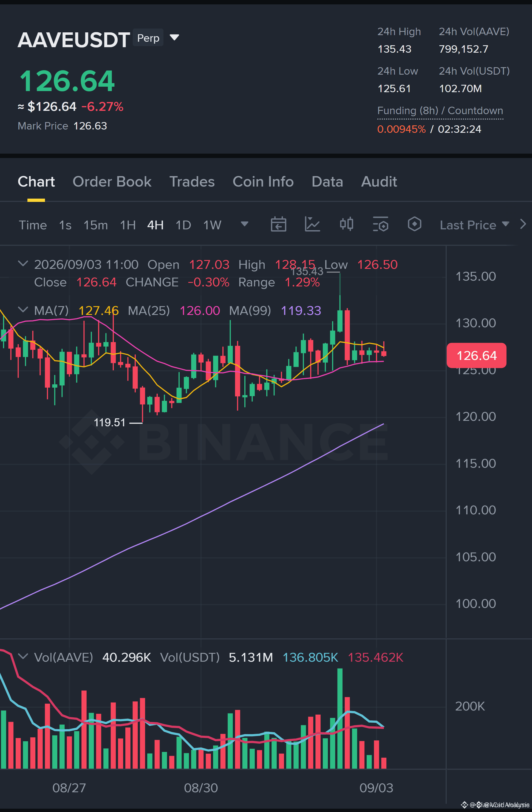Click the 126.64 current price marker
Viewport: 532px width, 812px height.
pos(476,356)
